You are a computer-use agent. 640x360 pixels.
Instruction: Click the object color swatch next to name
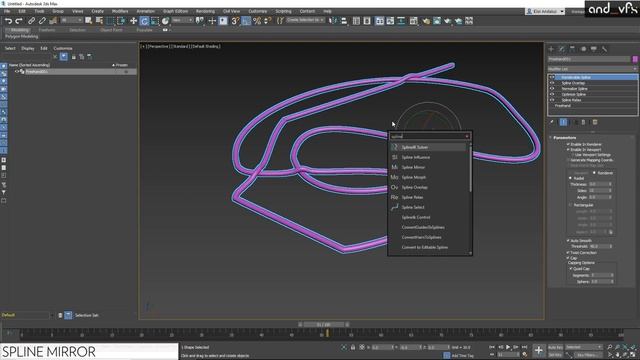coord(635,60)
